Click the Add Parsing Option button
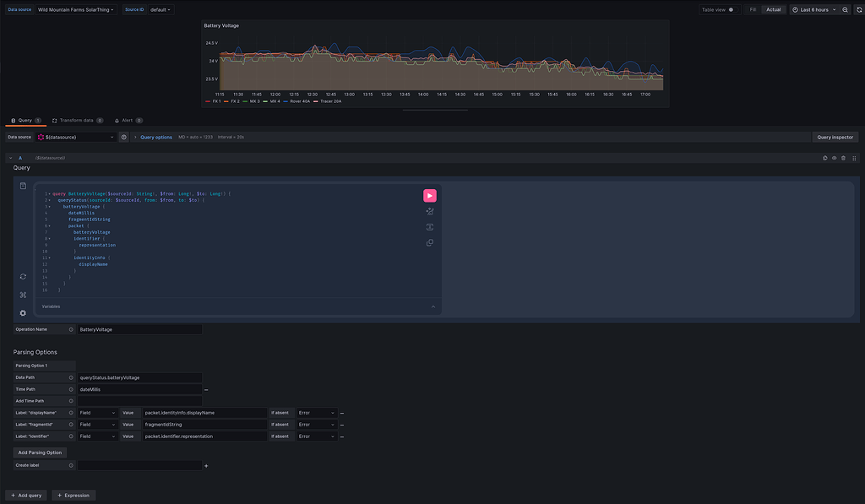The image size is (865, 504). coord(41,452)
